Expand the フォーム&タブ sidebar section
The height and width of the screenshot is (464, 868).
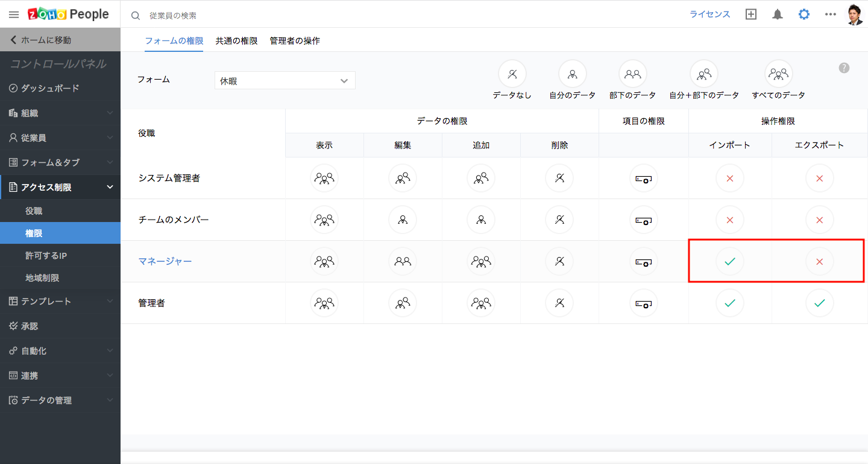point(60,162)
